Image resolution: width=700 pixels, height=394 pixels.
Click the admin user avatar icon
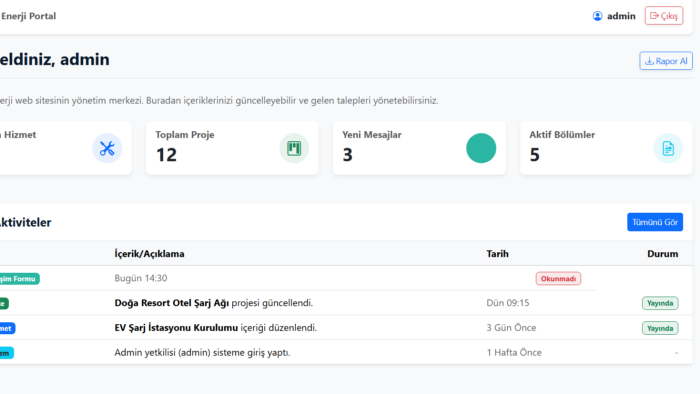point(597,16)
